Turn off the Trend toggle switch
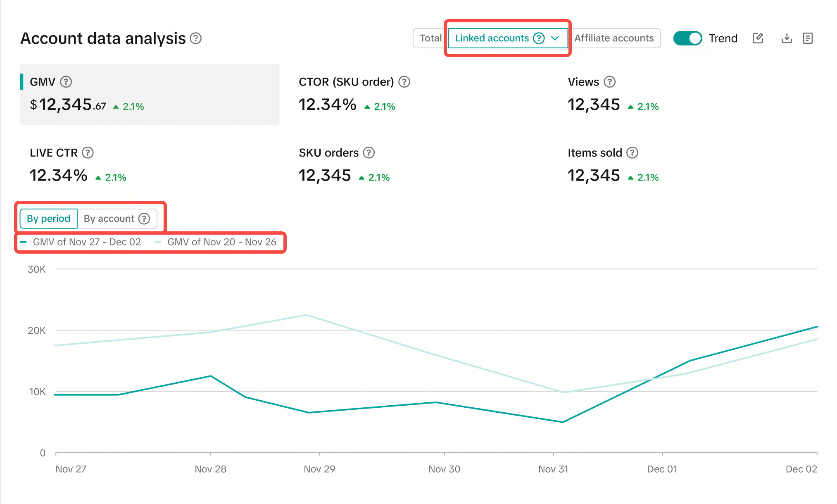Screen dimensions: 837x504 click(687, 38)
